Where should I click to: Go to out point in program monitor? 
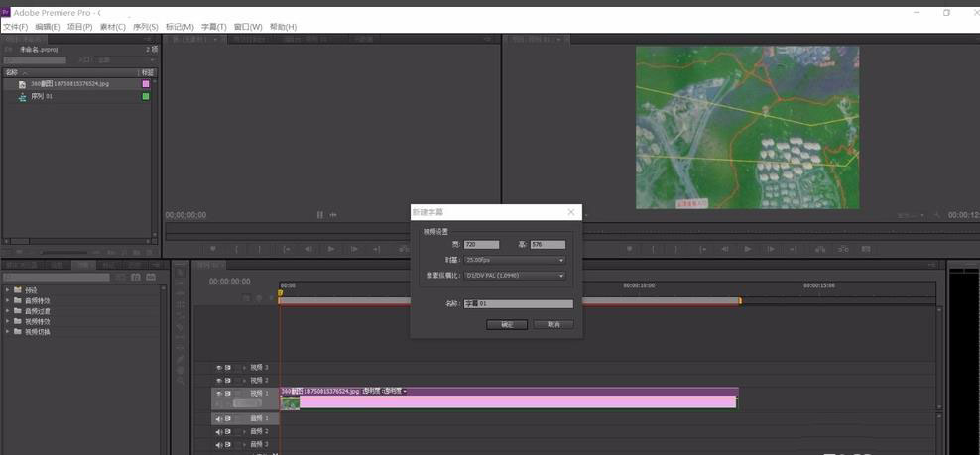coord(794,249)
